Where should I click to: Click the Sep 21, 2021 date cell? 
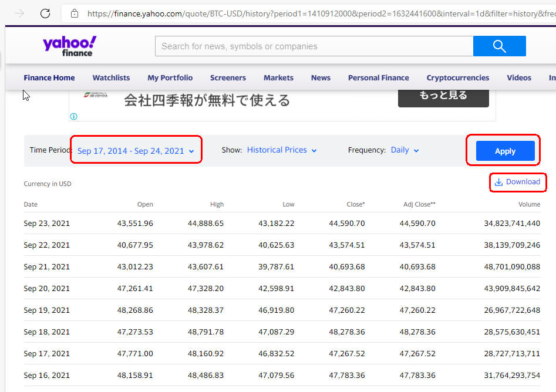coord(46,266)
